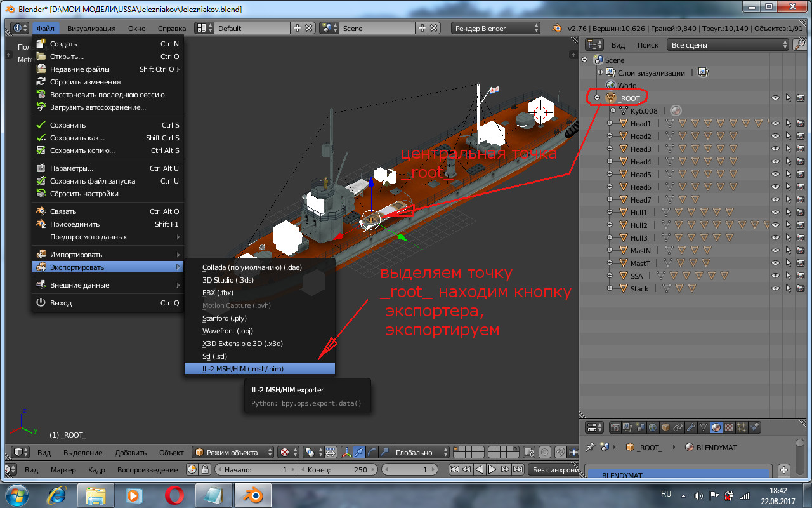Screen dimensions: 812x508
Task: Click the render layers icon after Слои визуализации
Action: pyautogui.click(x=703, y=72)
